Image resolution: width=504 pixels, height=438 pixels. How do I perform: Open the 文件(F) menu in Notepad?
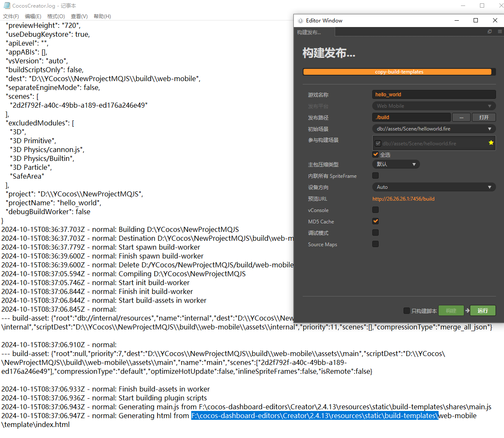click(11, 16)
